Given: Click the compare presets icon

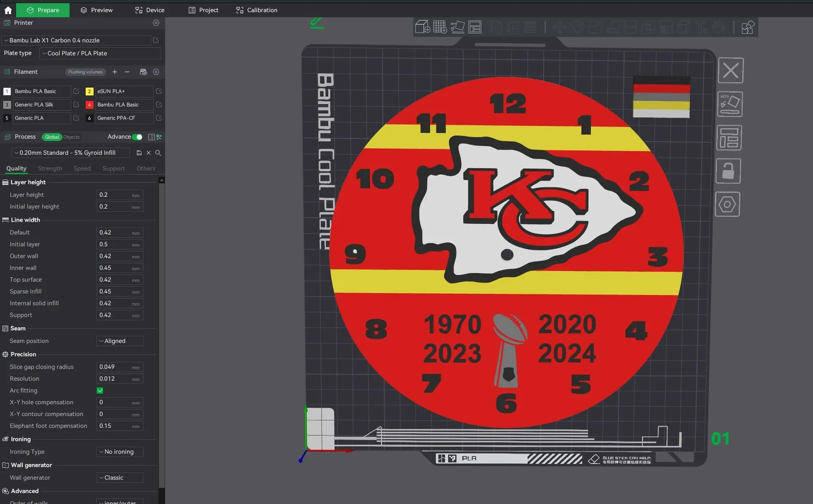Looking at the screenshot, I should click(x=159, y=137).
